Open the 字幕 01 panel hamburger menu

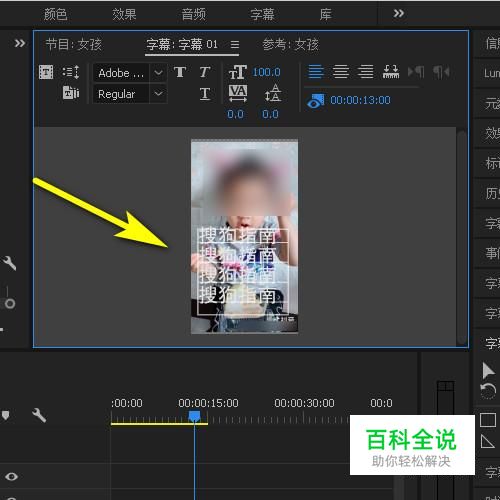click(x=235, y=44)
